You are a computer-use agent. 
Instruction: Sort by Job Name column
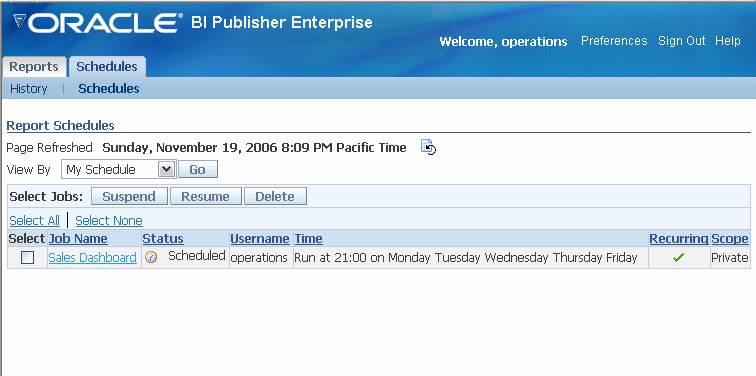click(x=78, y=239)
